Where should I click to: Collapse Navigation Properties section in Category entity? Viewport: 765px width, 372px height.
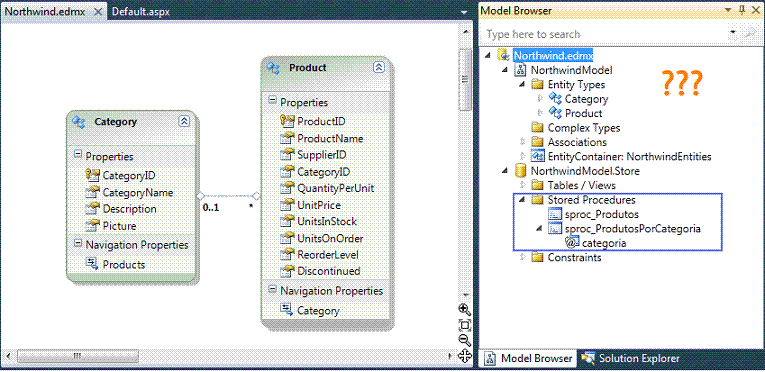(78, 243)
